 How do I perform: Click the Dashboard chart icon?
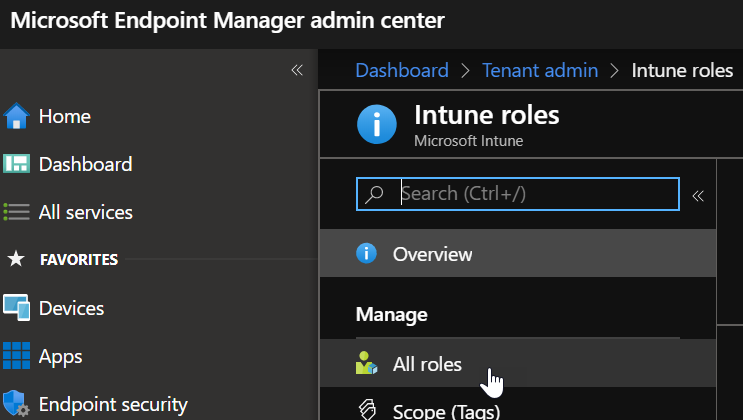(17, 164)
